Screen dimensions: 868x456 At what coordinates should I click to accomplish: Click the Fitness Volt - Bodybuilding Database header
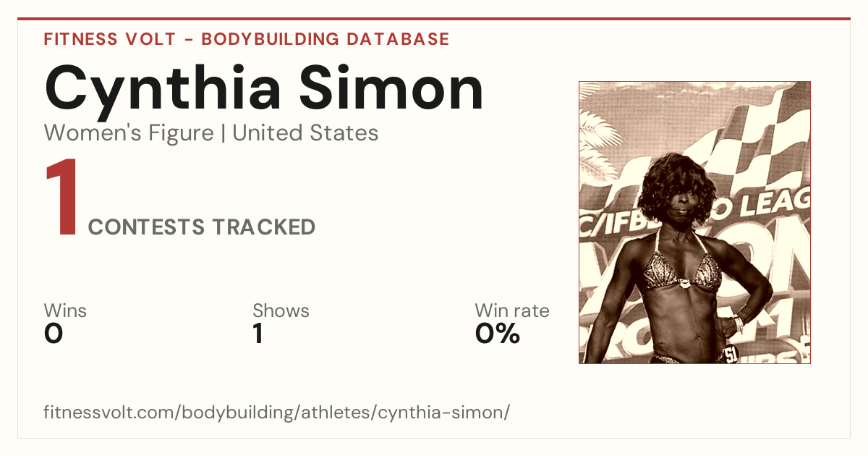247,39
